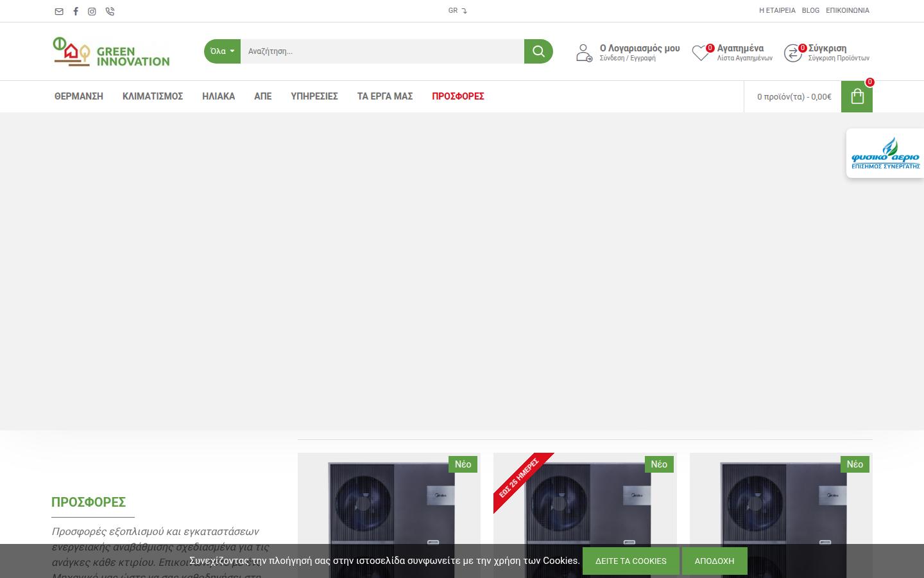
Task: Click ΔΕΙΤΕ ΤΑ COOKIES button
Action: [x=631, y=561]
